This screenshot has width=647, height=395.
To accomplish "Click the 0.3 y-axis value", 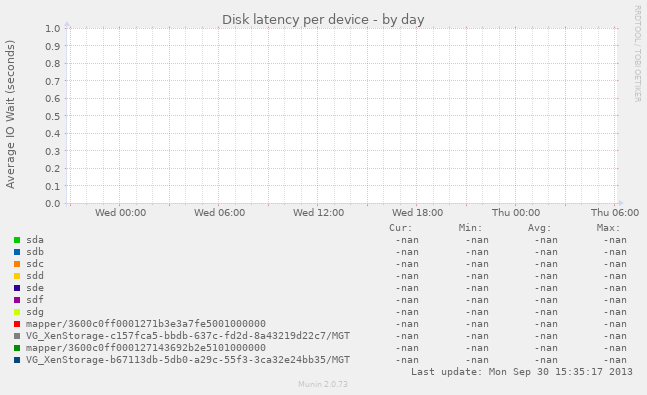I will point(53,151).
